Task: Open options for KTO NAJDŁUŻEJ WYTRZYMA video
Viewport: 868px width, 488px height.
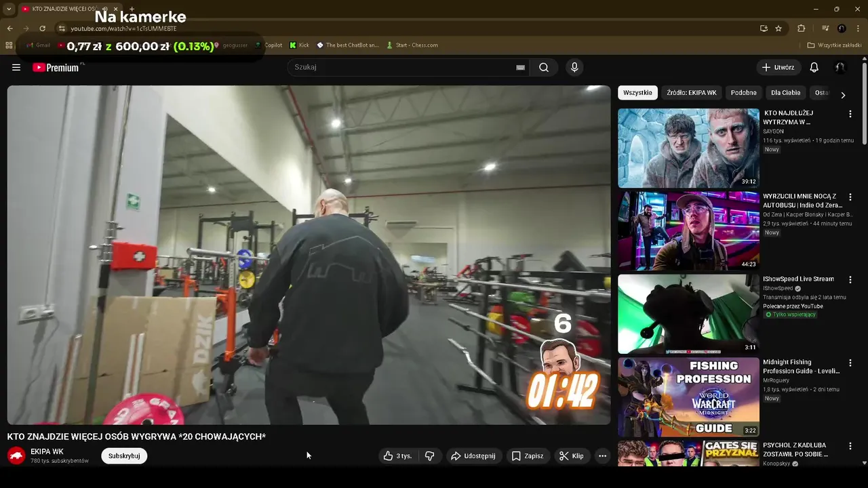Action: (x=850, y=114)
